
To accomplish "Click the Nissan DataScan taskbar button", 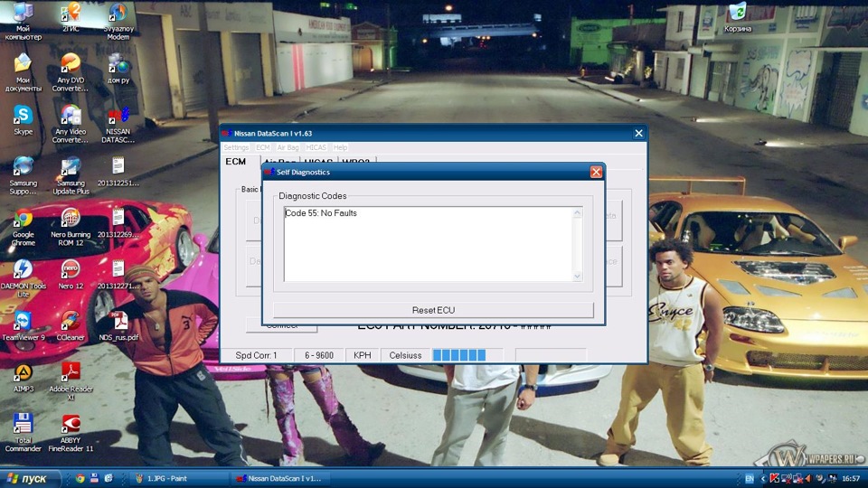I will coord(282,479).
